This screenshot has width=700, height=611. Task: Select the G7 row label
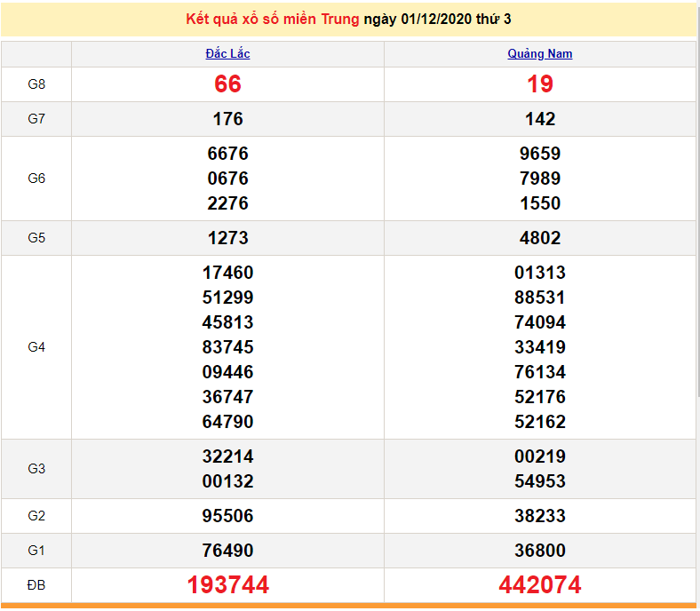coord(36,119)
